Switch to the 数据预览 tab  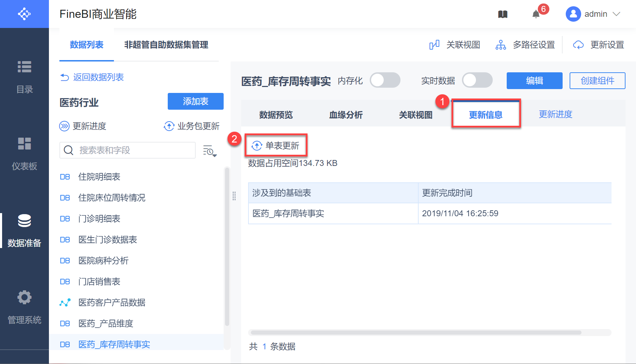[276, 115]
